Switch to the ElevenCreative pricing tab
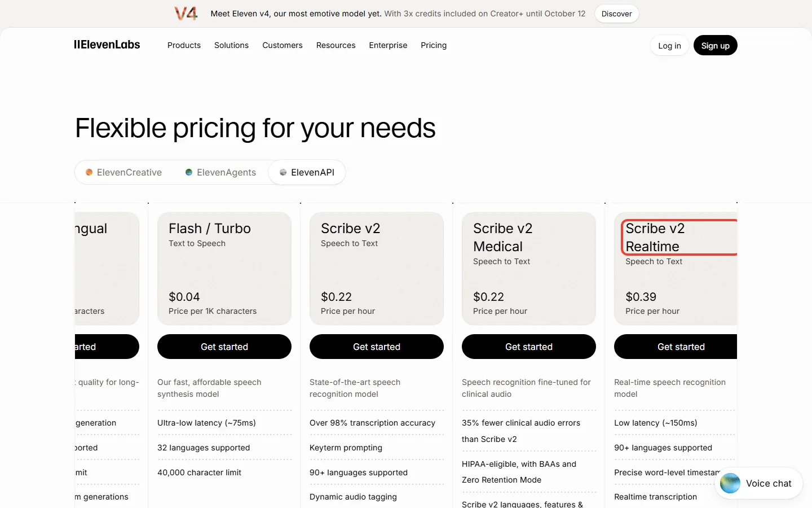The height and width of the screenshot is (508, 812). [123, 172]
